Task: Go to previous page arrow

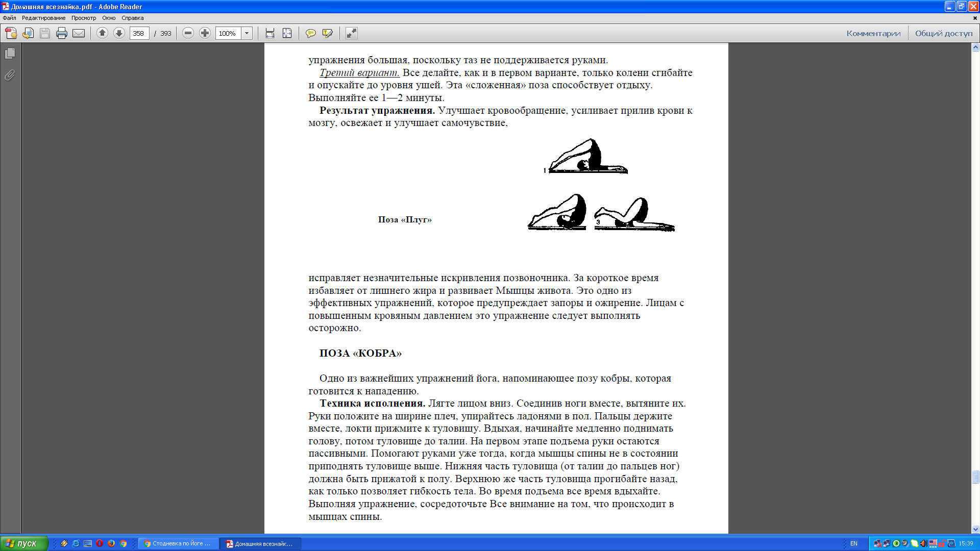Action: [102, 33]
